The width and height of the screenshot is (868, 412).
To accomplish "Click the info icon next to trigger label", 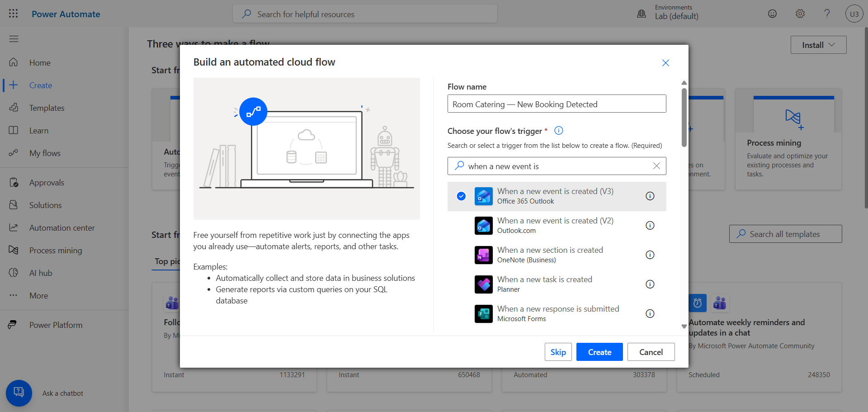I will click(x=559, y=131).
